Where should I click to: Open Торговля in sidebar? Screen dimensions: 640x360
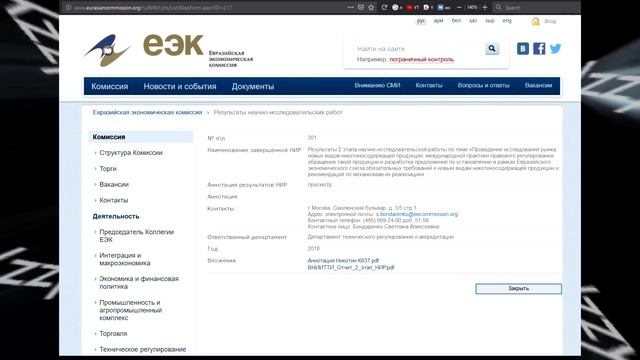click(113, 334)
